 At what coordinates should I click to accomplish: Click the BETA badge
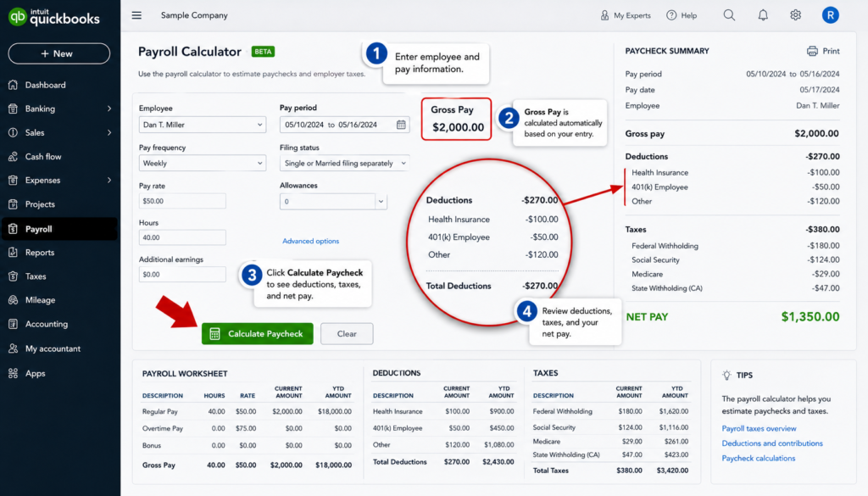tap(263, 52)
